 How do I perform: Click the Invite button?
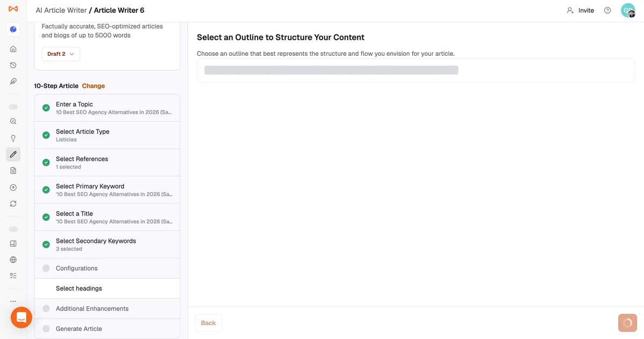click(580, 10)
